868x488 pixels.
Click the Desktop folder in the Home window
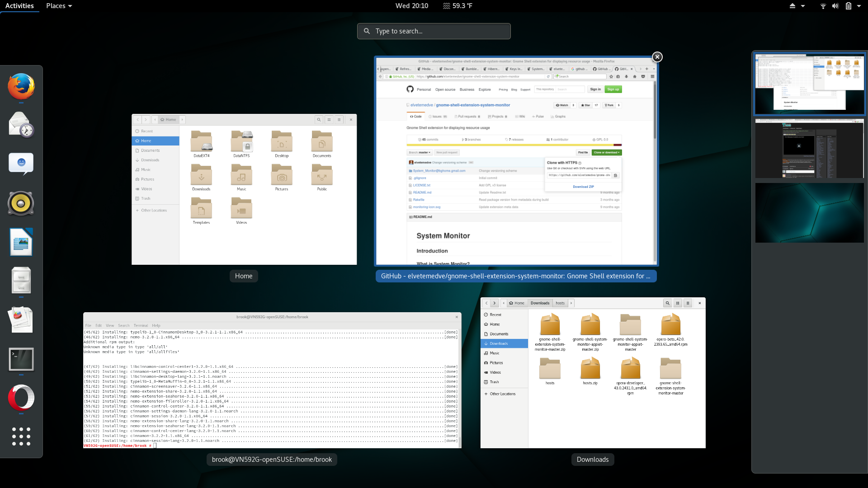click(282, 144)
